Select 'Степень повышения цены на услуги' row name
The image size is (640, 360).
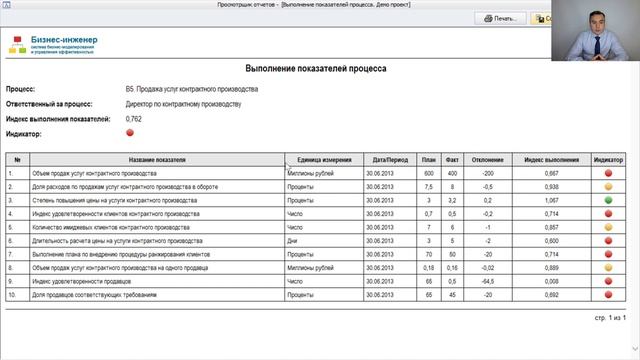[115, 200]
